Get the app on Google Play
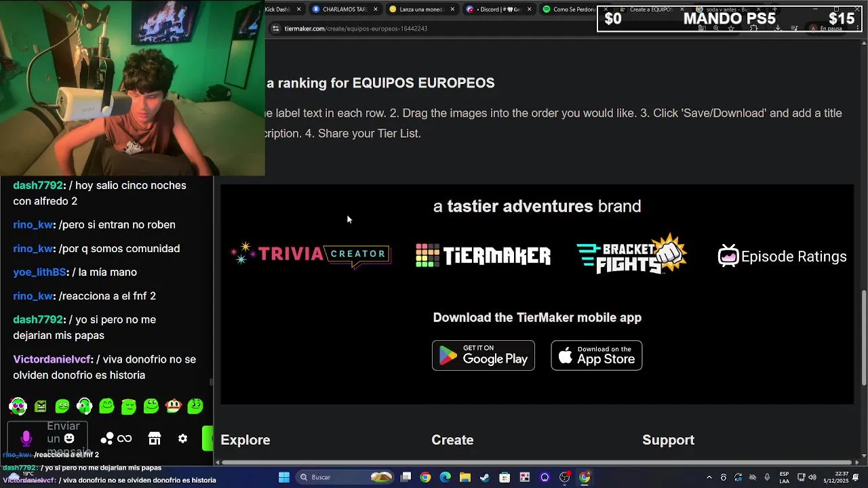This screenshot has width=868, height=488. 484,355
